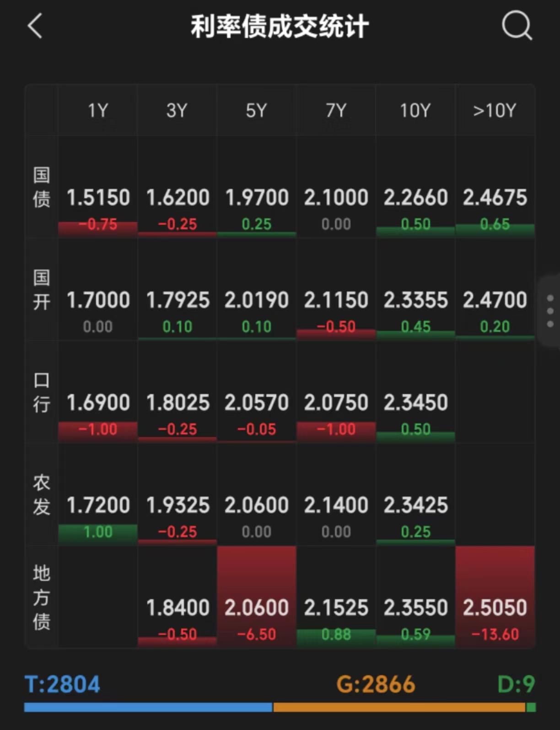
Task: Tap the back arrow icon
Action: [35, 26]
